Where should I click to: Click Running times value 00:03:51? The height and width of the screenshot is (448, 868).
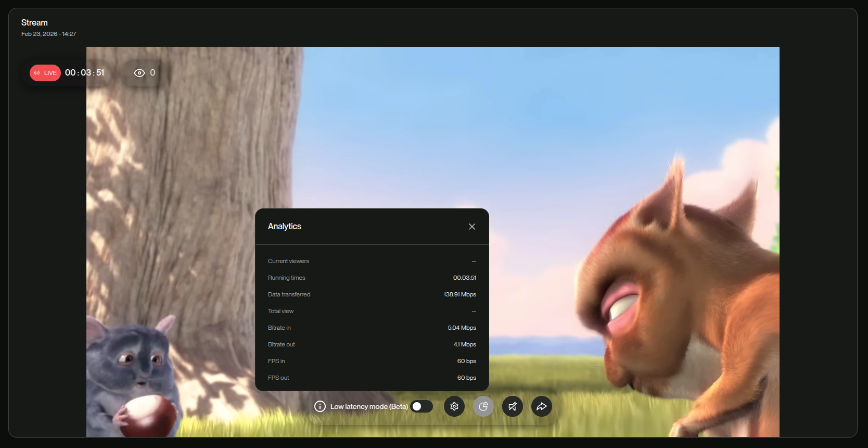coord(465,278)
